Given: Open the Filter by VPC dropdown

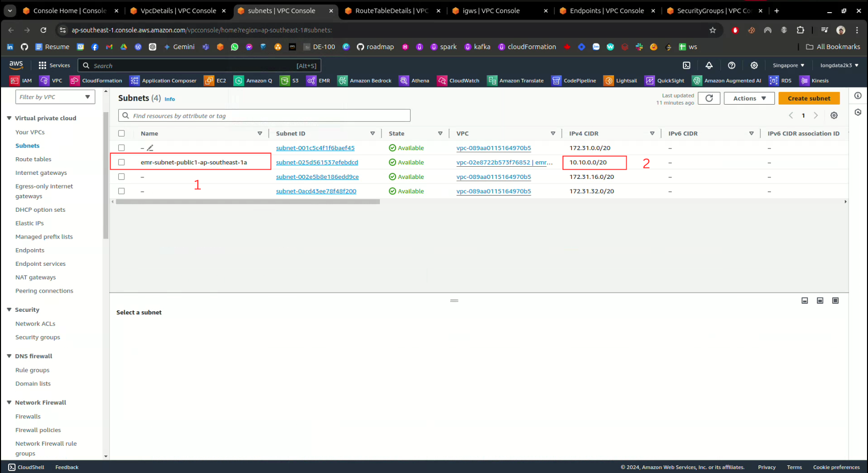Looking at the screenshot, I should pyautogui.click(x=55, y=97).
